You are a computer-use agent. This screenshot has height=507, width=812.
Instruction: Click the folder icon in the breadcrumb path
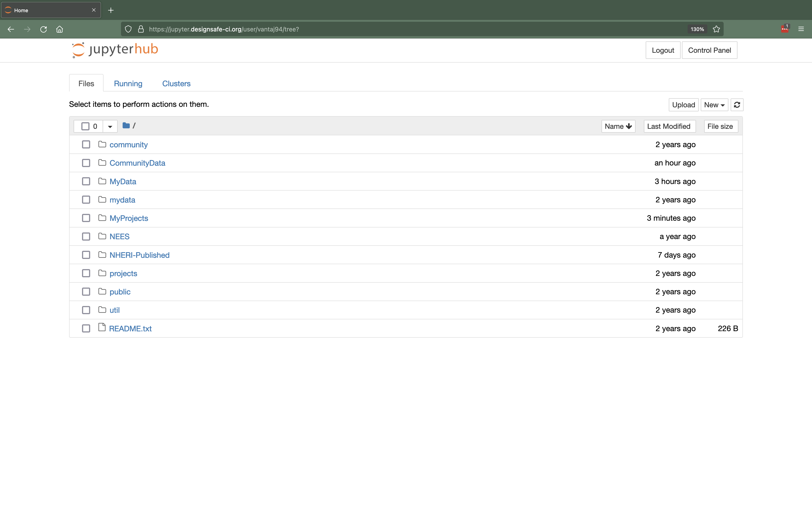(x=126, y=125)
